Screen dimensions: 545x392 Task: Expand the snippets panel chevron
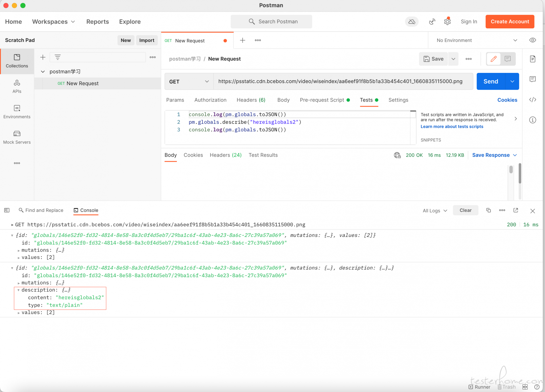[516, 119]
